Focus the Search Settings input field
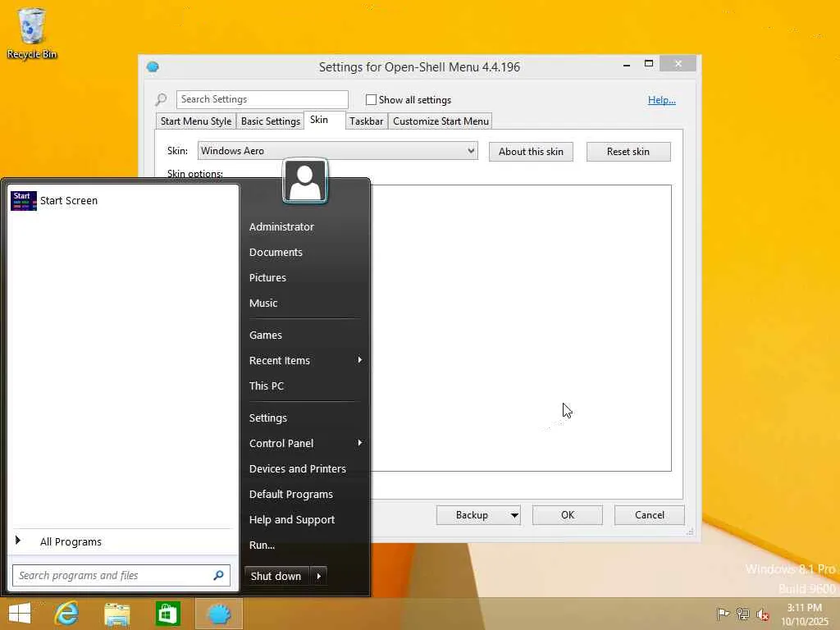The image size is (840, 630). (262, 99)
